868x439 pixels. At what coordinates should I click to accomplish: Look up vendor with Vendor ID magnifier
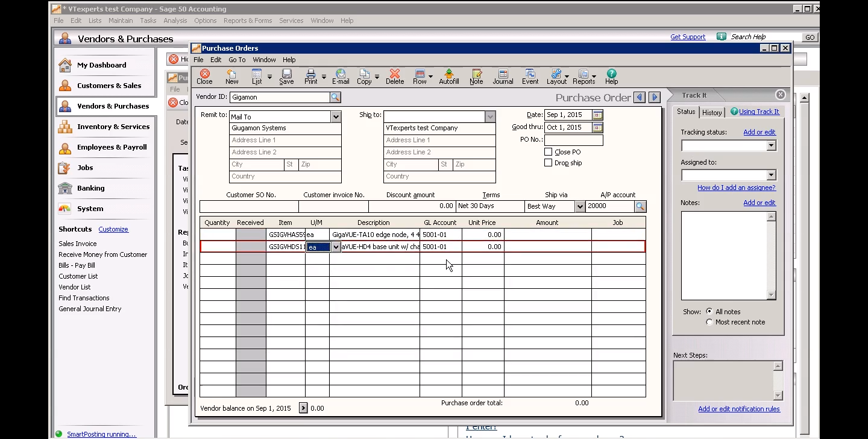coord(336,97)
